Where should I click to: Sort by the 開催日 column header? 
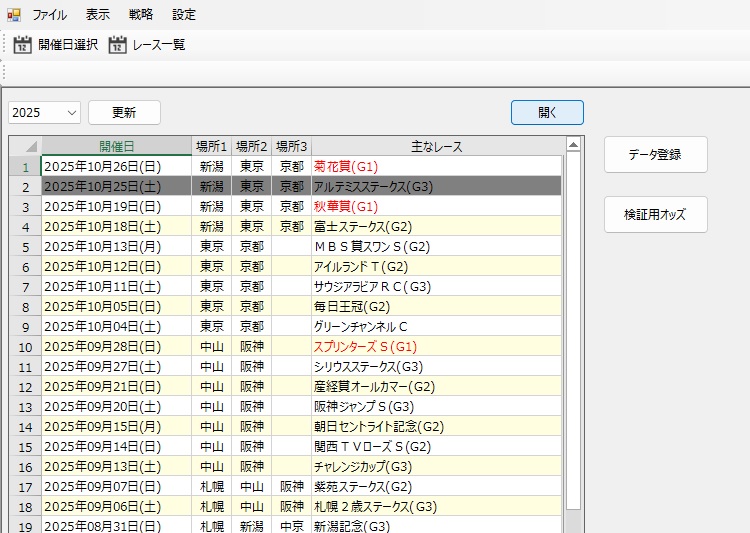pyautogui.click(x=116, y=146)
